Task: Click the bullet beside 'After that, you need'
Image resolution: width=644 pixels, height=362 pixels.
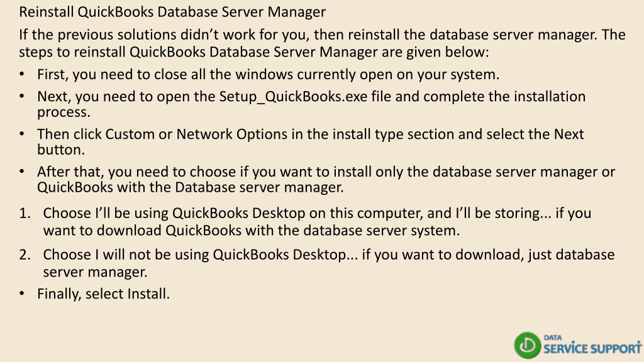Action: point(22,172)
